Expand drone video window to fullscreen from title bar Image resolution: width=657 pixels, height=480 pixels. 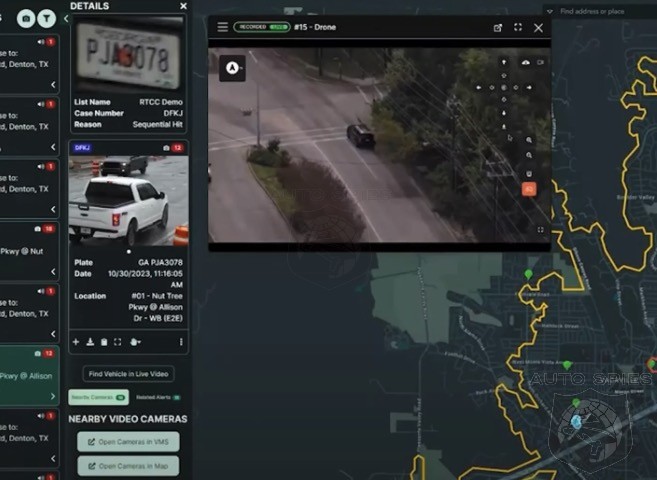click(x=518, y=27)
